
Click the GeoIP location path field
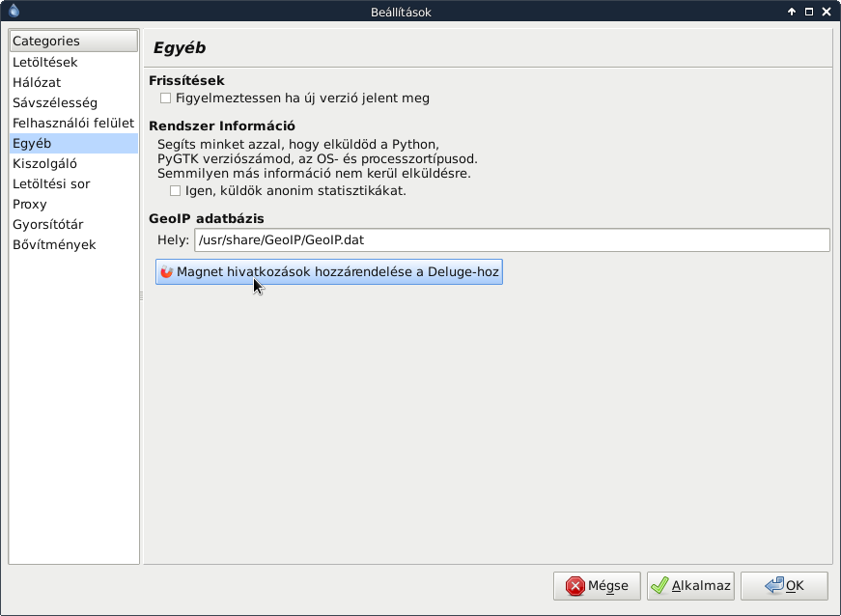(x=512, y=239)
